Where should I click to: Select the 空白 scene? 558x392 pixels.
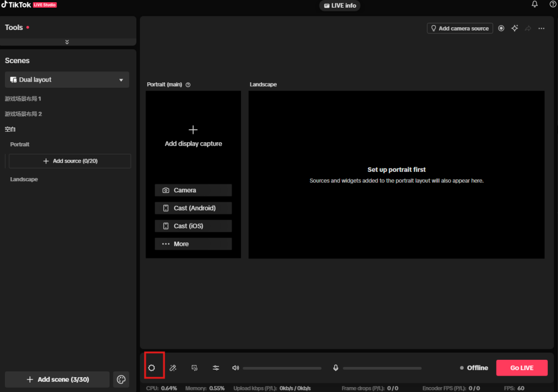(x=10, y=129)
